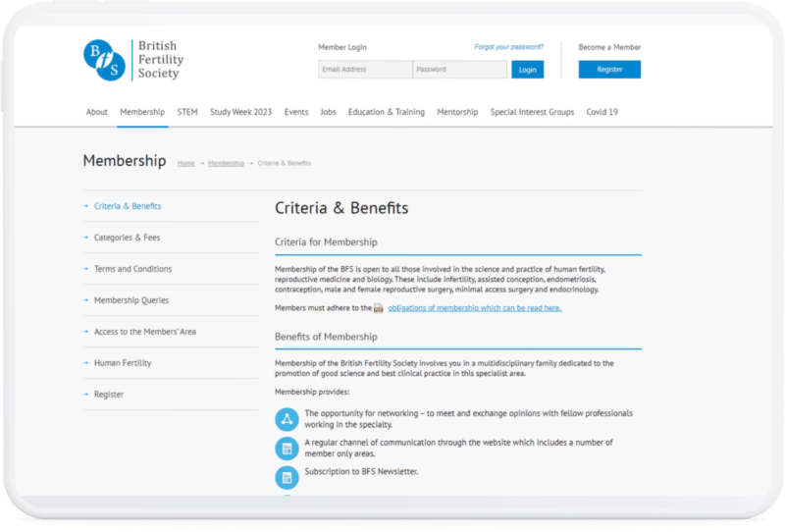Open the About menu
Viewport: 785px width, 532px height.
click(x=96, y=112)
